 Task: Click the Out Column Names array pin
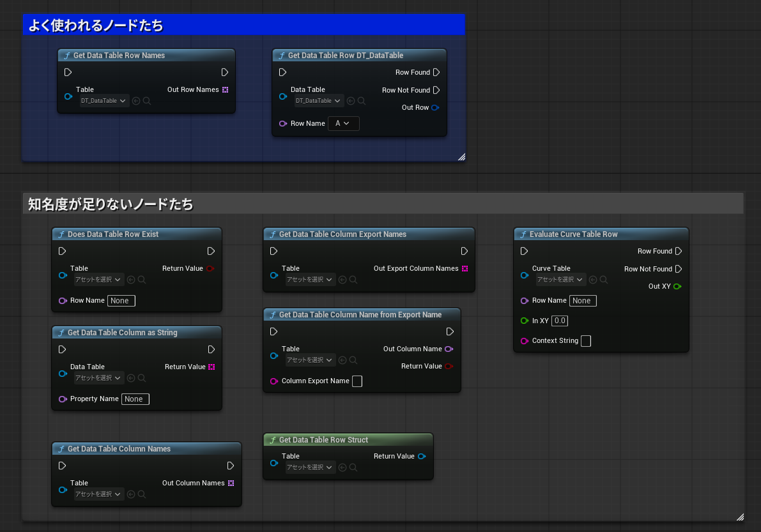coord(231,483)
